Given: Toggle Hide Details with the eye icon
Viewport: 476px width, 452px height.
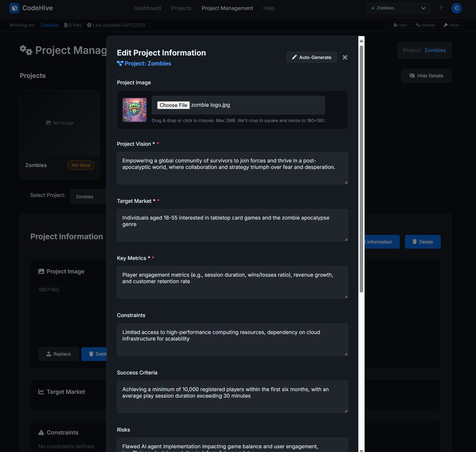Looking at the screenshot, I should point(412,76).
